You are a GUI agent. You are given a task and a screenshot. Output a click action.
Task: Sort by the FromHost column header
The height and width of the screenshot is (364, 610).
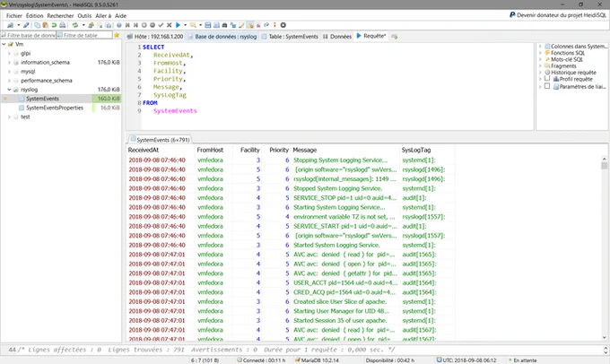213,150
